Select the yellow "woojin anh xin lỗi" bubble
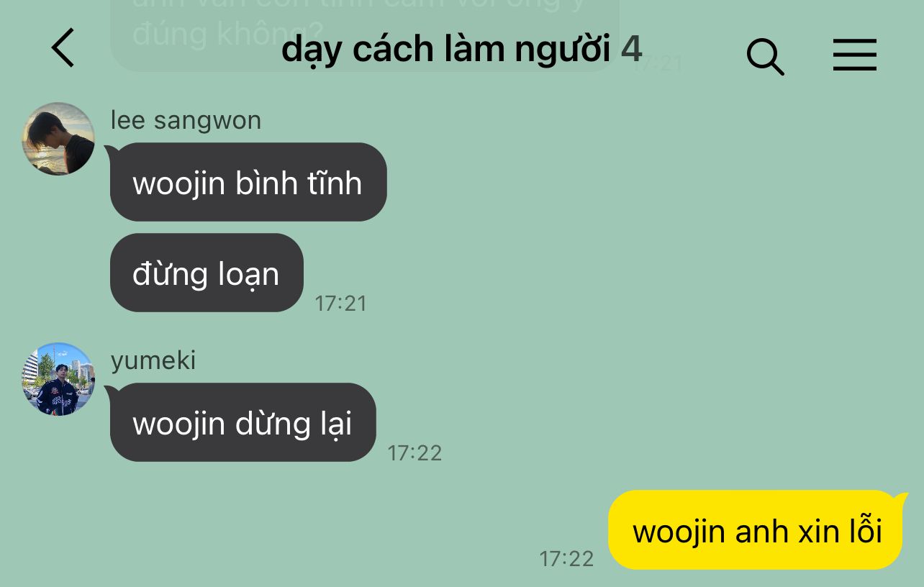This screenshot has width=924, height=587. [x=756, y=530]
